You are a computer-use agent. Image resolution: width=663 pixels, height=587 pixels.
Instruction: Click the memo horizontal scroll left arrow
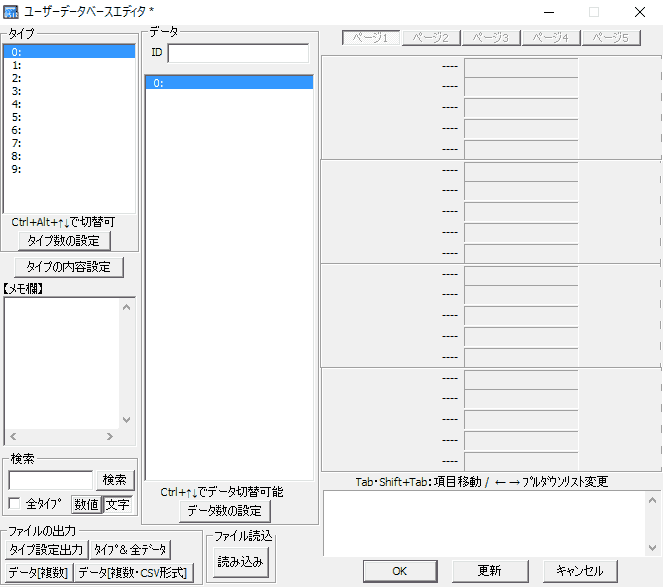13,436
